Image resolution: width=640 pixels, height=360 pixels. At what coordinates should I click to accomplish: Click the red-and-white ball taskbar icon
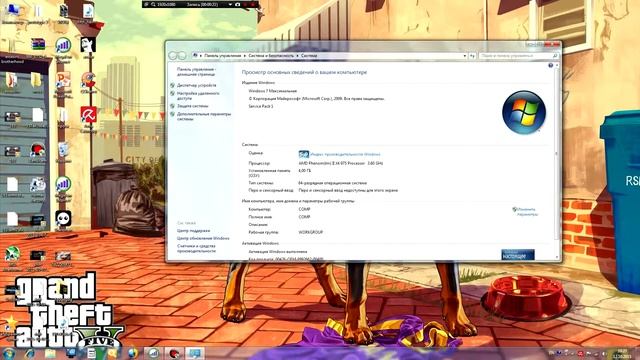tap(174, 353)
